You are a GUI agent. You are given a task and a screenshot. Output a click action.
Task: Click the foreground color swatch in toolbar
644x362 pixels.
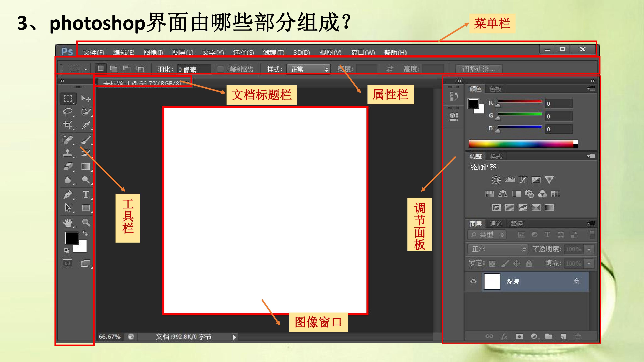(71, 238)
